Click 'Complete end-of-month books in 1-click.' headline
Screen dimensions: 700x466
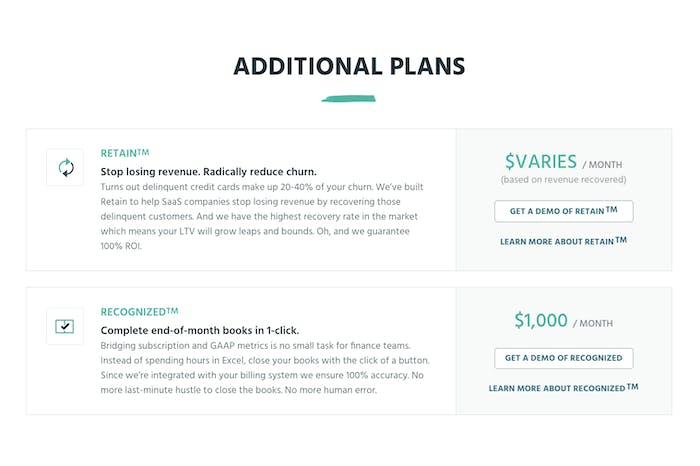pyautogui.click(x=200, y=330)
